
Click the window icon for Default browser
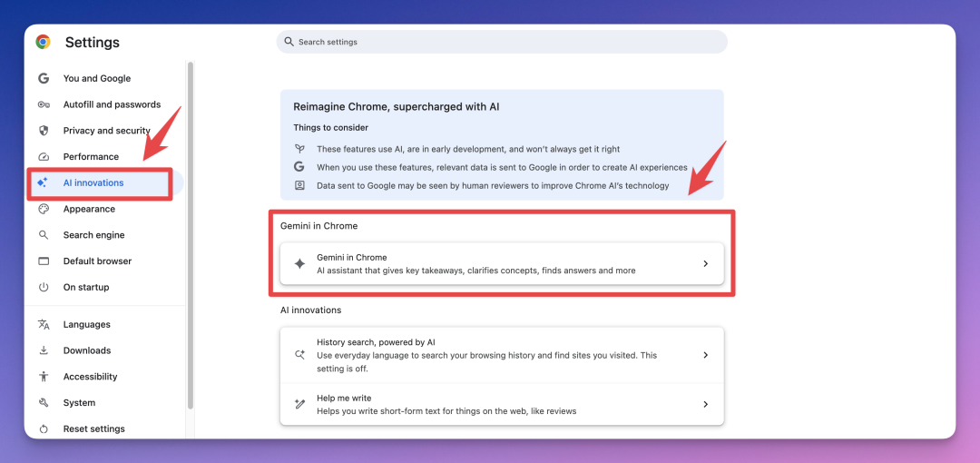tap(44, 261)
